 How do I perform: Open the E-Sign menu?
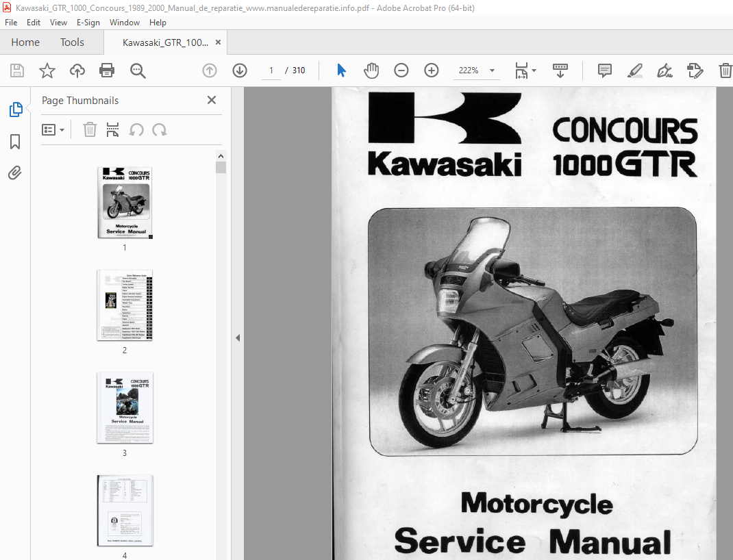tap(88, 23)
